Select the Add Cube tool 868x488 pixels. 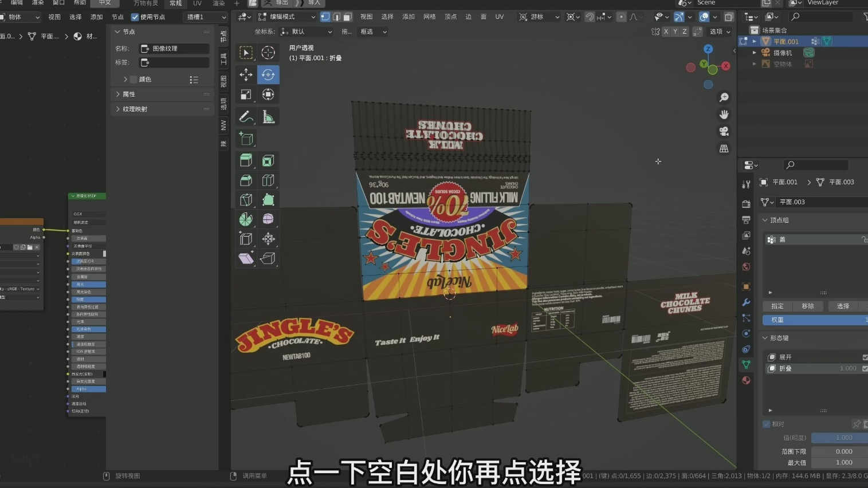(246, 139)
